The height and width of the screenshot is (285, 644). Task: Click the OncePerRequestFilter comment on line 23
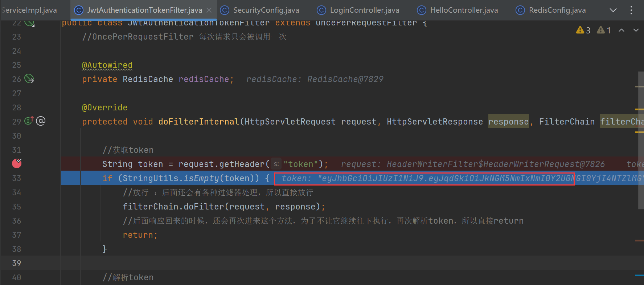184,37
